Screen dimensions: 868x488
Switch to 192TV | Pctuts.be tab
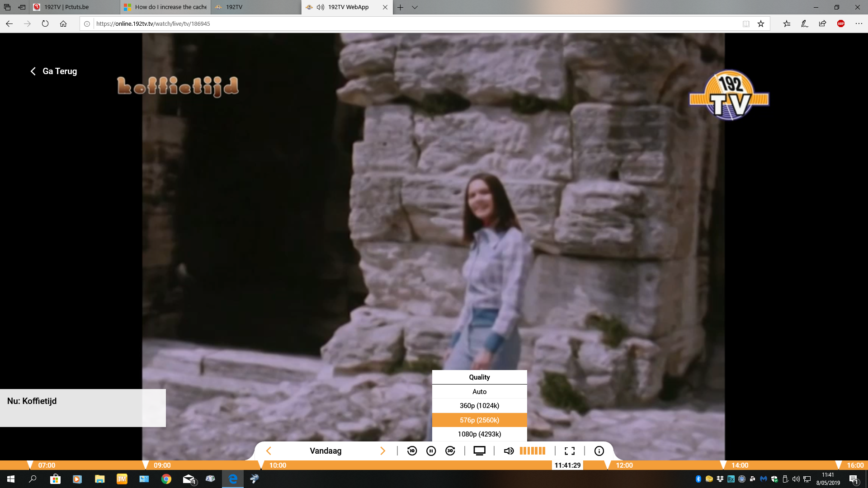click(x=66, y=7)
